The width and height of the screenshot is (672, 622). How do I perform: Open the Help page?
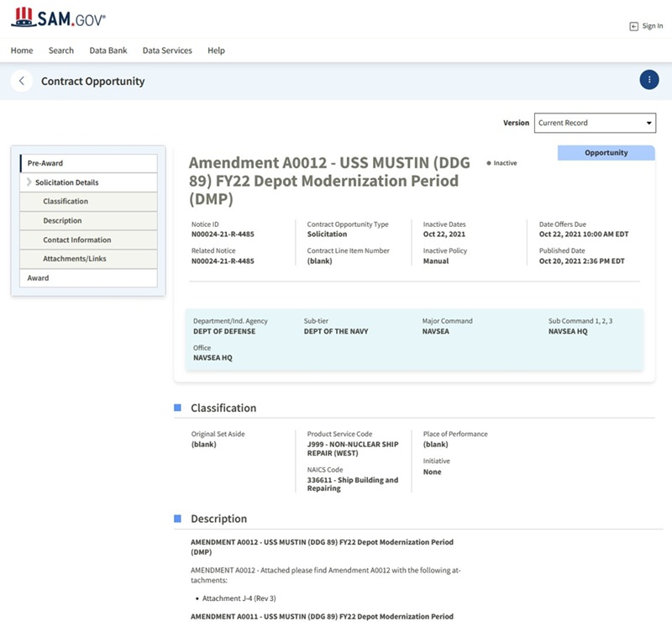click(216, 50)
